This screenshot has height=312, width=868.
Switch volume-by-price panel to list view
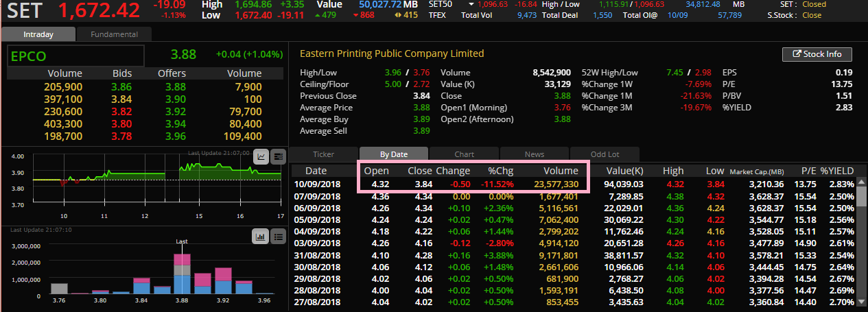tap(278, 237)
